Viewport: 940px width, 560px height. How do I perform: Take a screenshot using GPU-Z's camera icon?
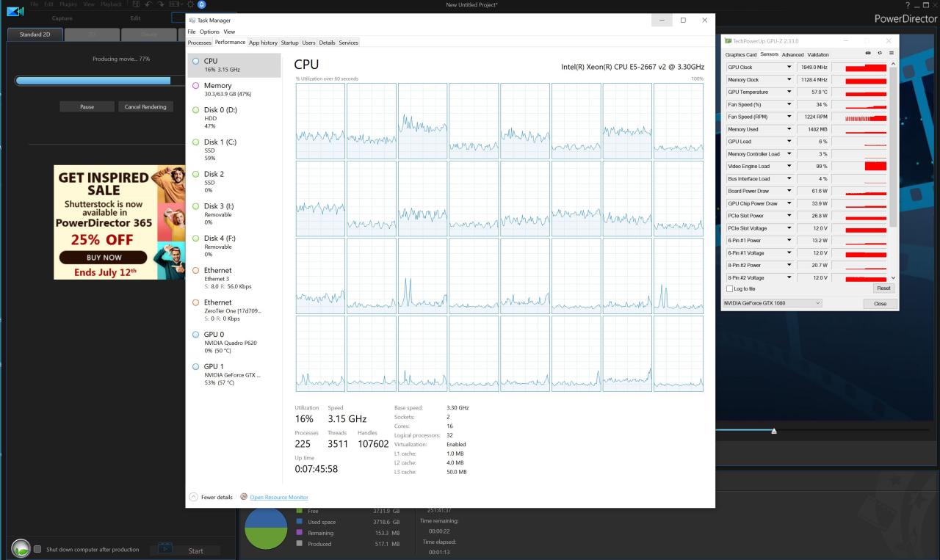[868, 54]
